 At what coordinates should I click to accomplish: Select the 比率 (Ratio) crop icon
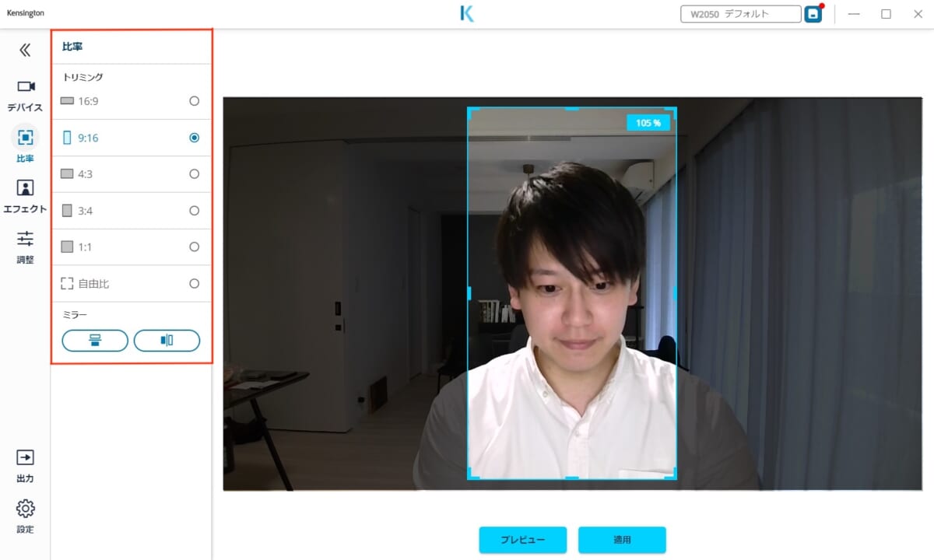(x=26, y=138)
